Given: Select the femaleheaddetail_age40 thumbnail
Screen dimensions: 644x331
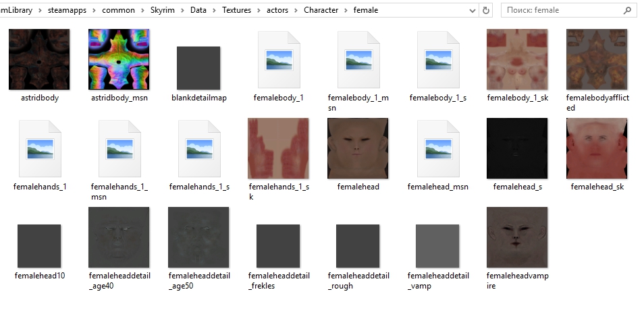Looking at the screenshot, I should (119, 237).
